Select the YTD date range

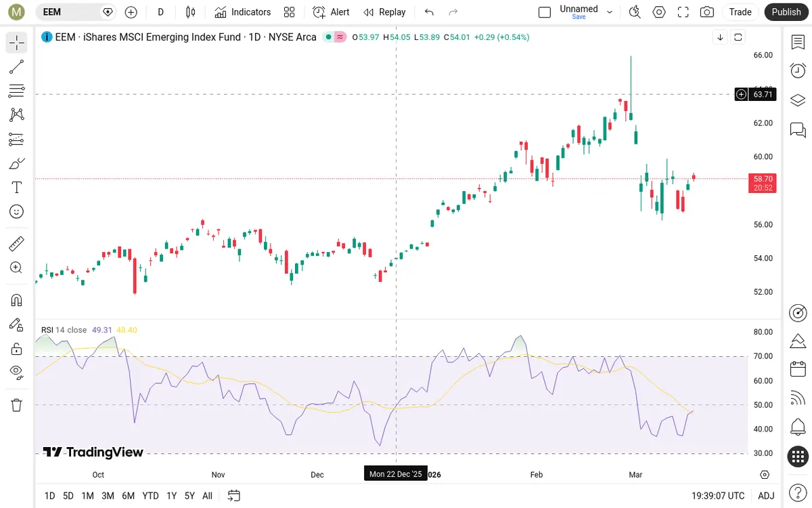150,496
